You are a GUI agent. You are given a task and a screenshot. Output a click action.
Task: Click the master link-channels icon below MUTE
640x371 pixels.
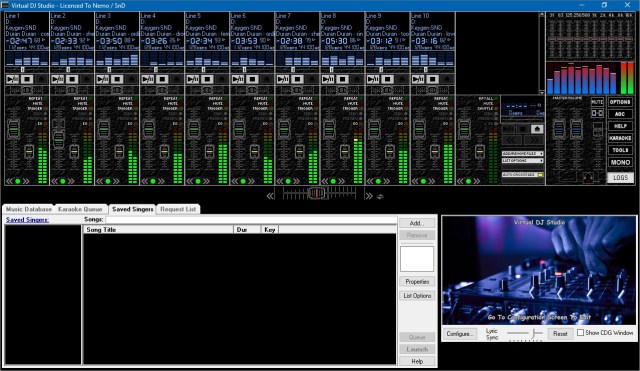tap(597, 113)
